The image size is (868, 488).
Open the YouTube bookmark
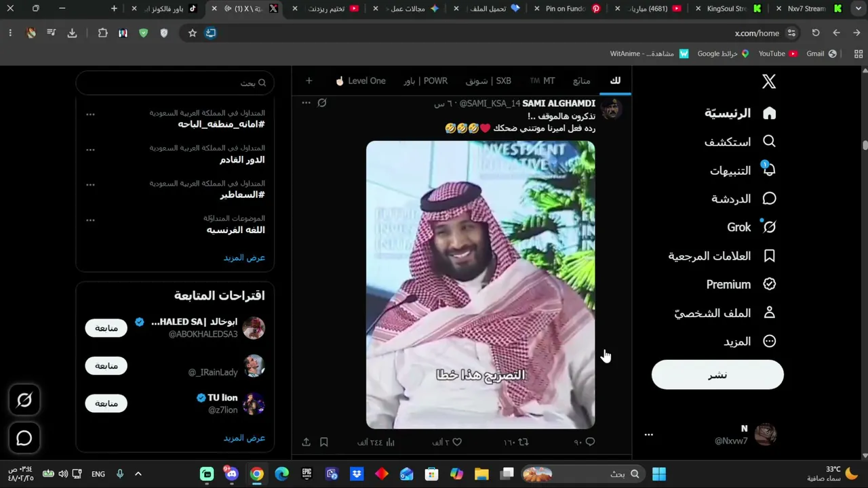coord(777,54)
